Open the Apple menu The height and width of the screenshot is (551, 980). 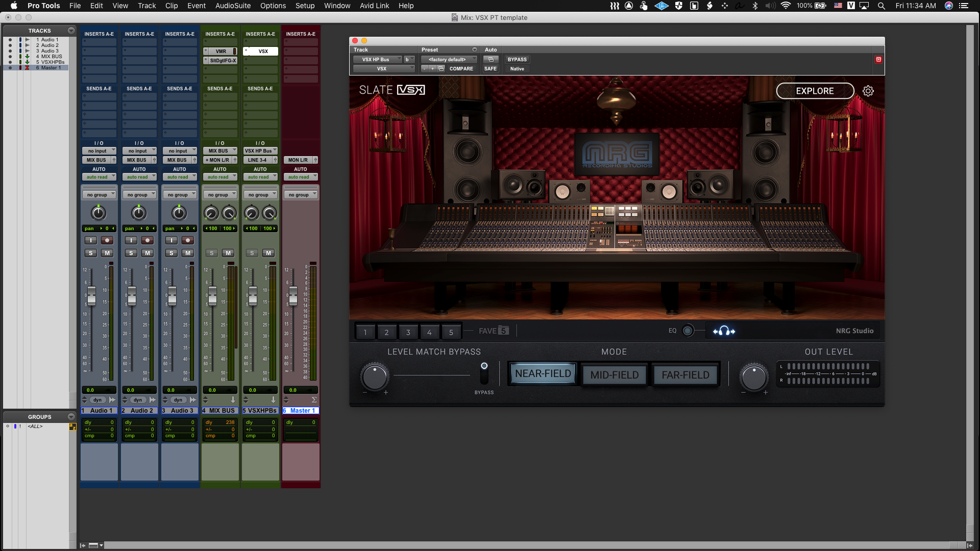pyautogui.click(x=14, y=6)
